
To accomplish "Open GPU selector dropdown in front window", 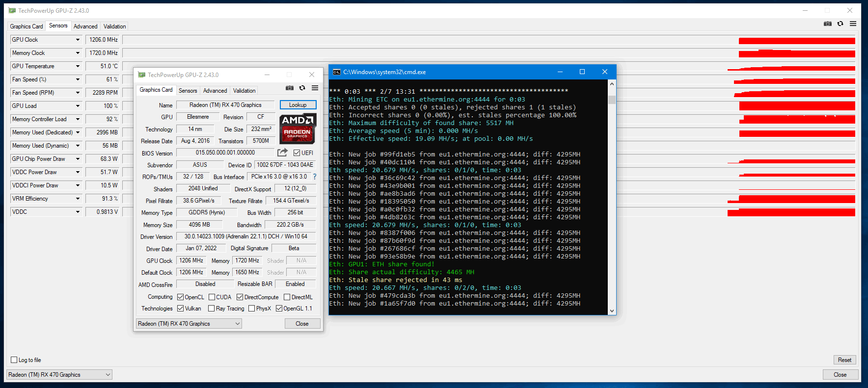I will (x=189, y=324).
